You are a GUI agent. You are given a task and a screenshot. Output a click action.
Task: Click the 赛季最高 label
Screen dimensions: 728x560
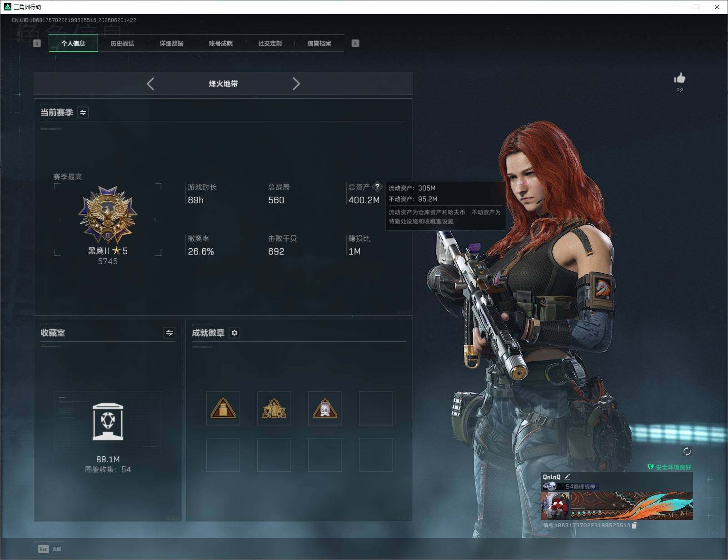click(x=68, y=177)
